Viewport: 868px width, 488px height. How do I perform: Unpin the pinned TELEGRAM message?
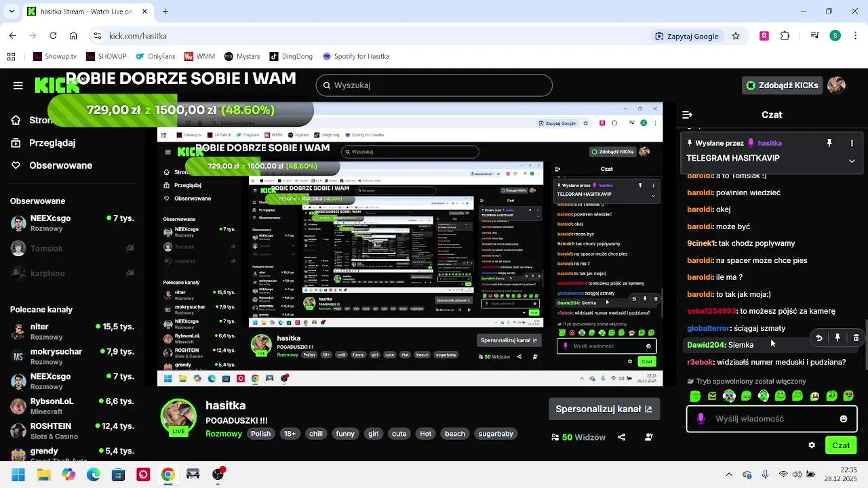pyautogui.click(x=829, y=143)
